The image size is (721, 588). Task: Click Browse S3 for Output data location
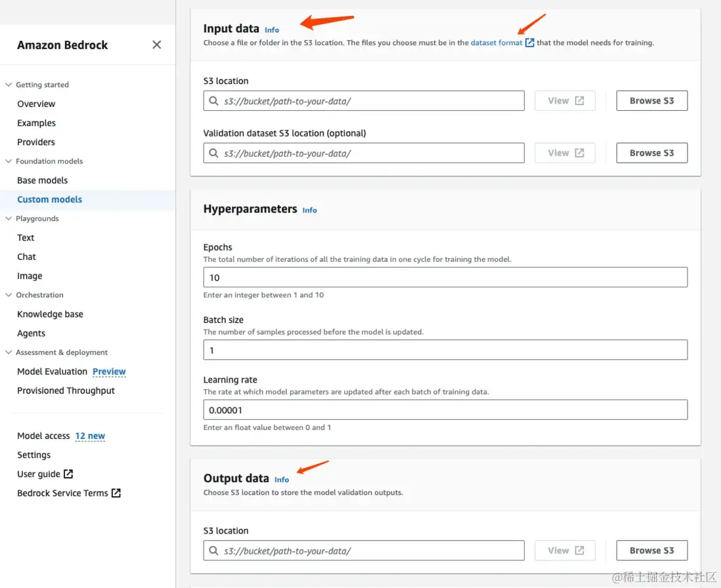(651, 551)
